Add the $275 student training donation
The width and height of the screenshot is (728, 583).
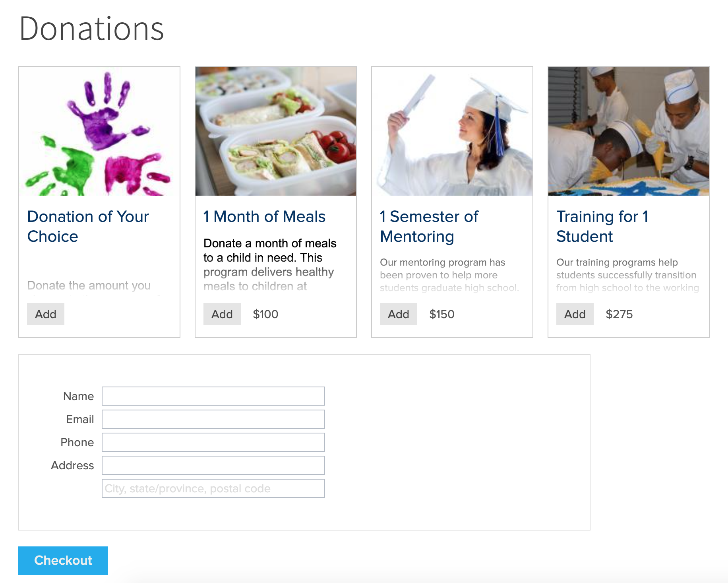point(575,314)
